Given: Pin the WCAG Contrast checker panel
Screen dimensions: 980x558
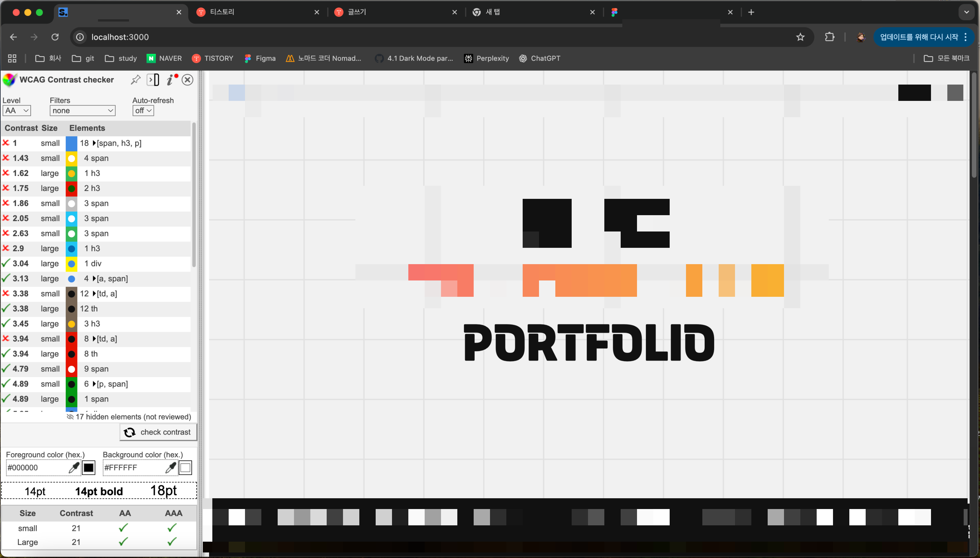Looking at the screenshot, I should [135, 80].
